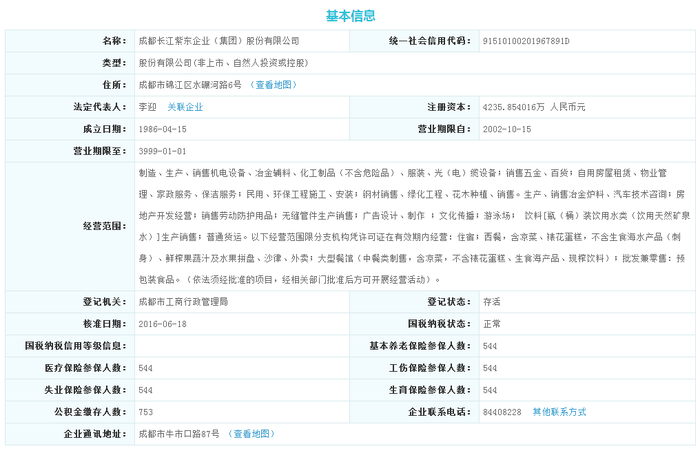Select business term start 2002-10-15
The image size is (700, 453).
tap(507, 129)
